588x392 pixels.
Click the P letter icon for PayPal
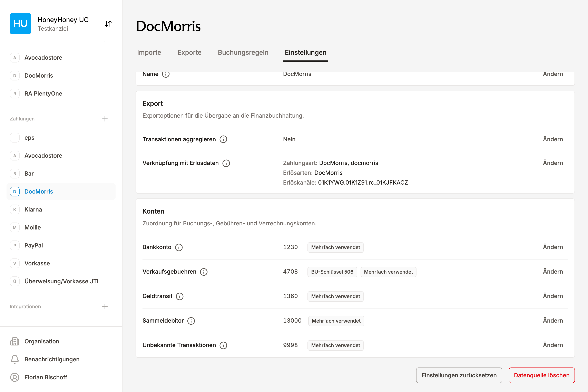15,245
